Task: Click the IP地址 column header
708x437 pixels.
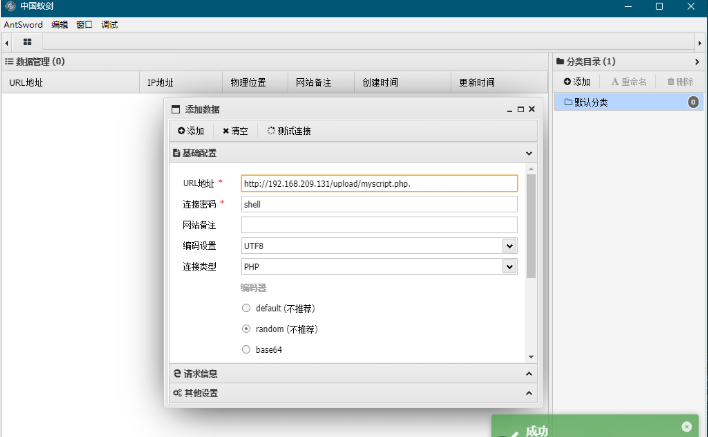Action: pos(181,83)
